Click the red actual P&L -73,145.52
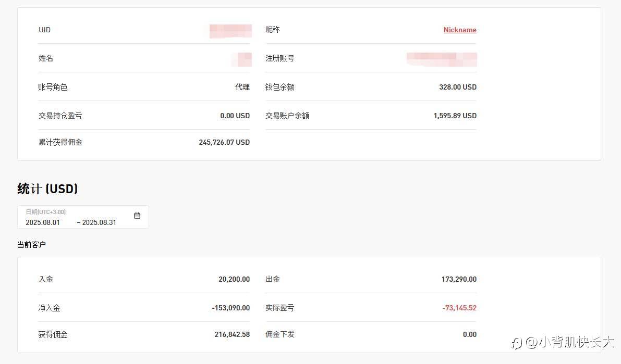This screenshot has height=364, width=621. tap(459, 308)
